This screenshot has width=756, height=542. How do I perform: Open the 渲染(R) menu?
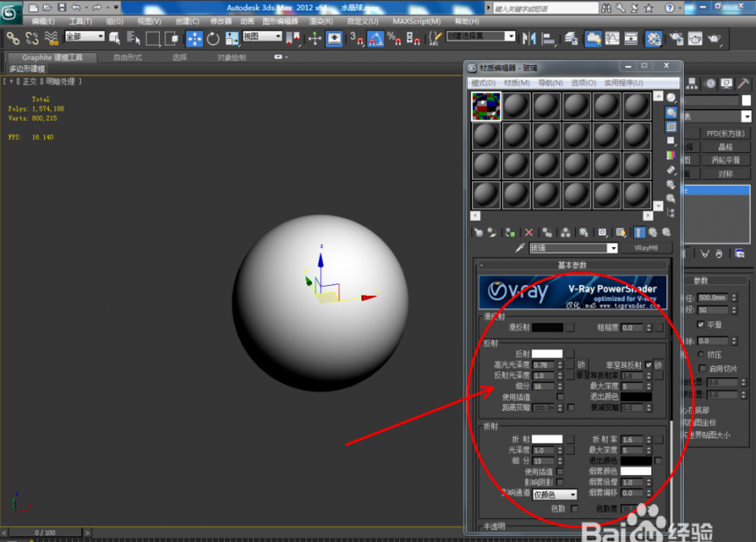[321, 21]
